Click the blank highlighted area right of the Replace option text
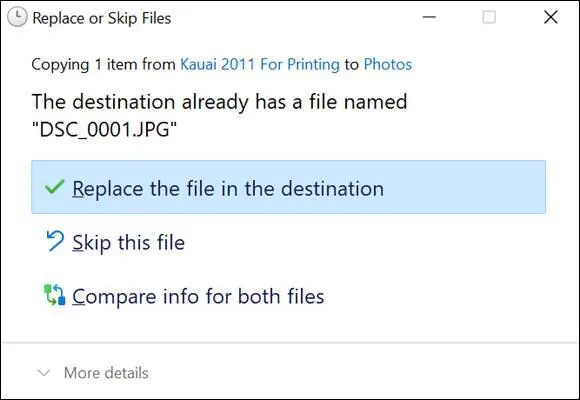This screenshot has height=400, width=580. click(x=464, y=187)
